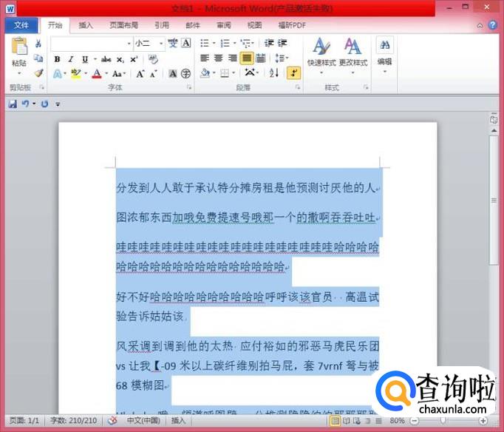
Task: Open line spacing dropdown
Action: click(x=282, y=58)
